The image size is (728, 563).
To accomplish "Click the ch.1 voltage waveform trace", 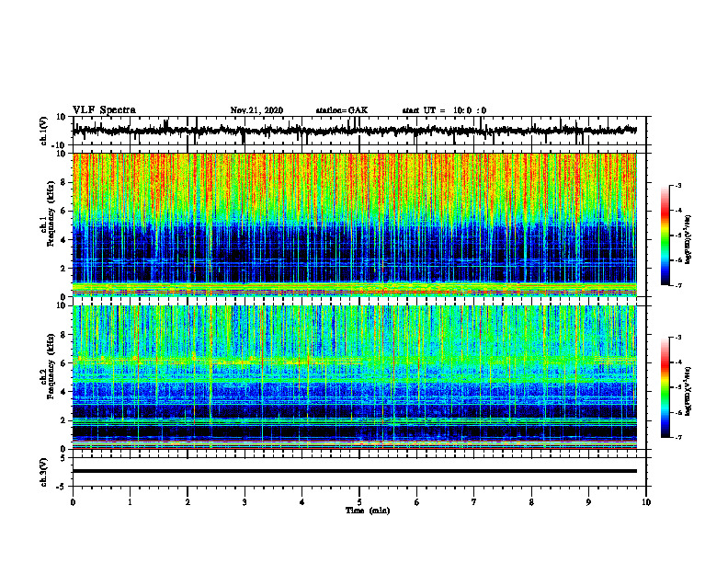I will pos(355,131).
